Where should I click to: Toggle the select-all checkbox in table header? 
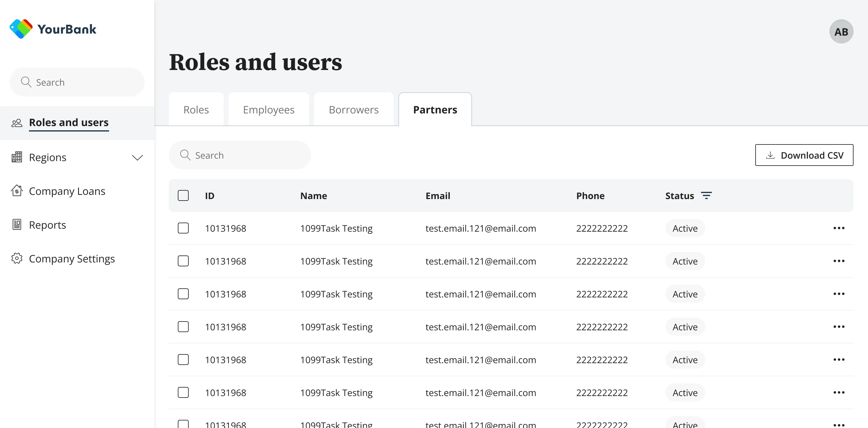tap(183, 196)
